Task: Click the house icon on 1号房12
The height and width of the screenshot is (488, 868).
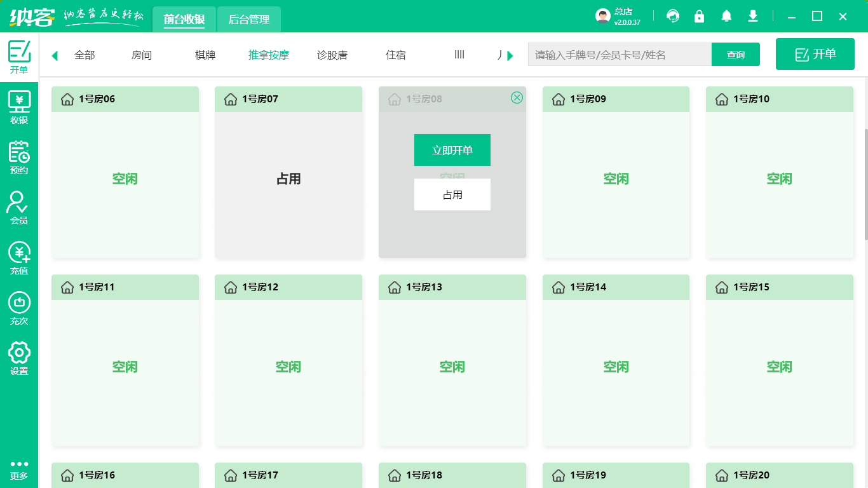Action: click(231, 287)
